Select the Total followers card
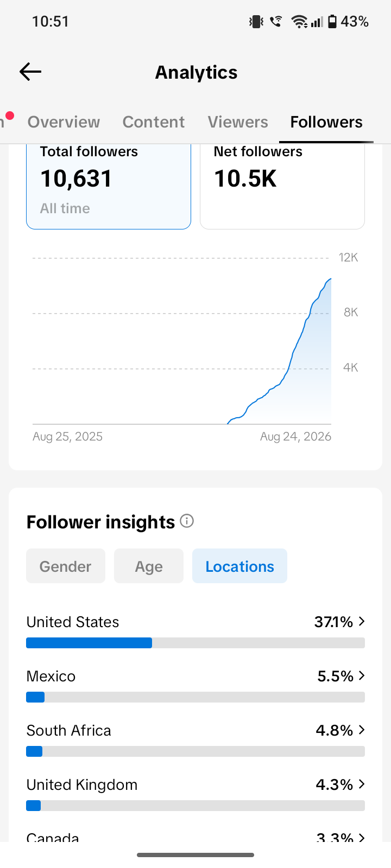The width and height of the screenshot is (391, 868). (x=109, y=187)
